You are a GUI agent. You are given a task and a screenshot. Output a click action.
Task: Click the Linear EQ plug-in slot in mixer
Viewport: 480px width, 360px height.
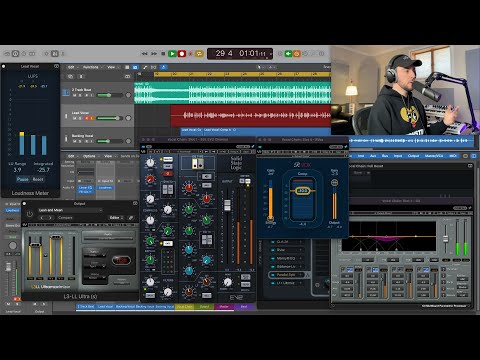pyautogui.click(x=85, y=188)
